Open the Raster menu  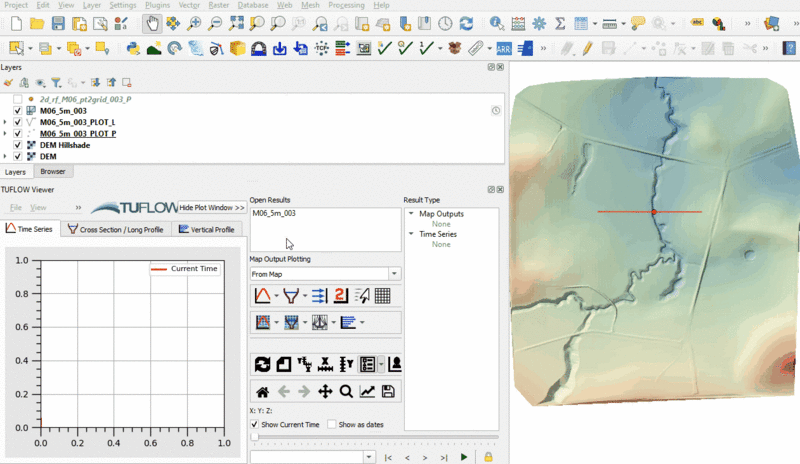point(219,5)
